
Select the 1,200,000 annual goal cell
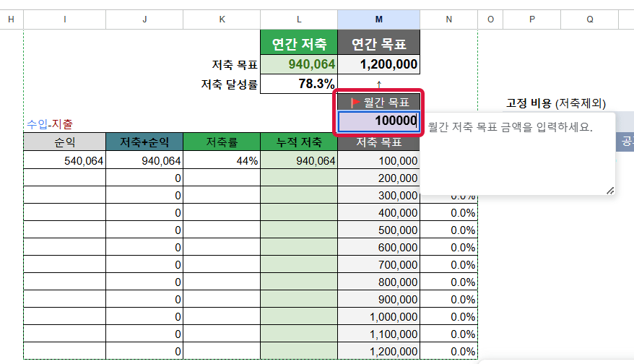tap(378, 64)
